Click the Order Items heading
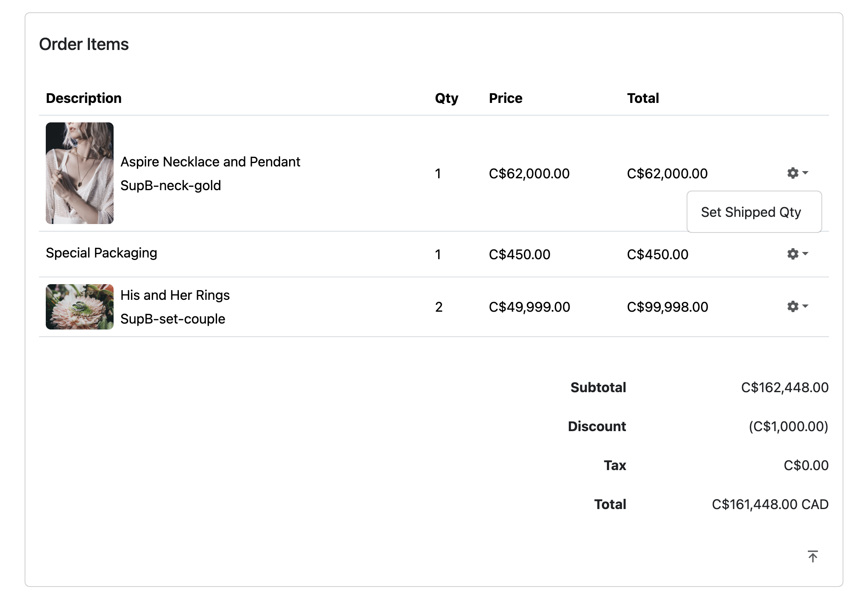The height and width of the screenshot is (609, 868). point(84,44)
